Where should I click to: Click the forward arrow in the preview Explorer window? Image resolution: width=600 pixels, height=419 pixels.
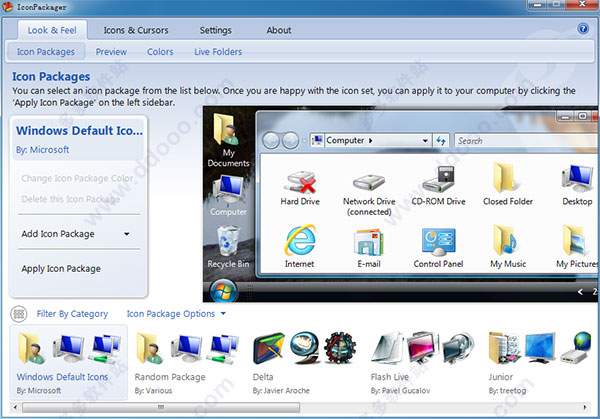[x=290, y=141]
